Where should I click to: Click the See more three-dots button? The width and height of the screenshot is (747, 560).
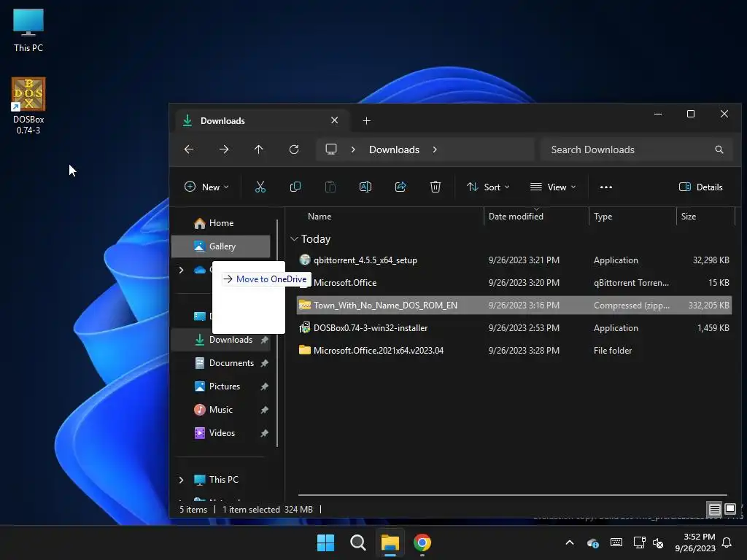[606, 187]
